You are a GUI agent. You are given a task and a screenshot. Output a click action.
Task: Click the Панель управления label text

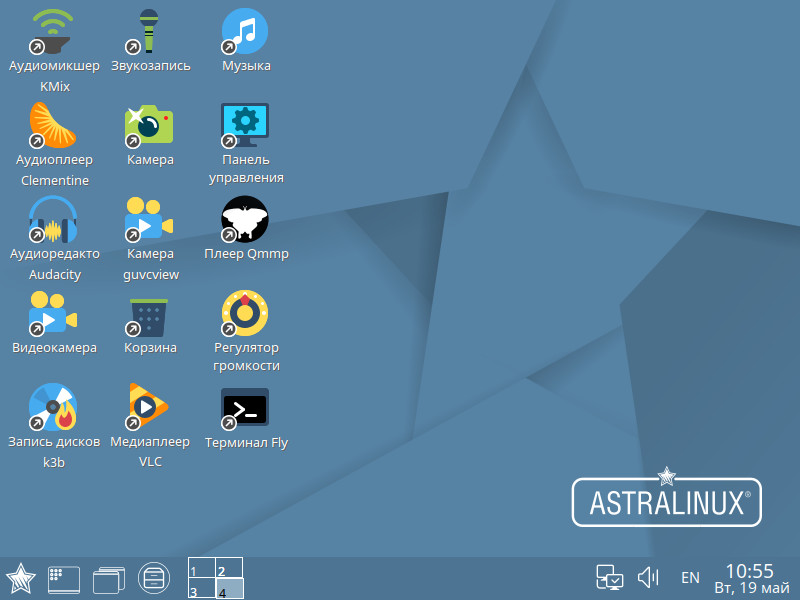[246, 168]
